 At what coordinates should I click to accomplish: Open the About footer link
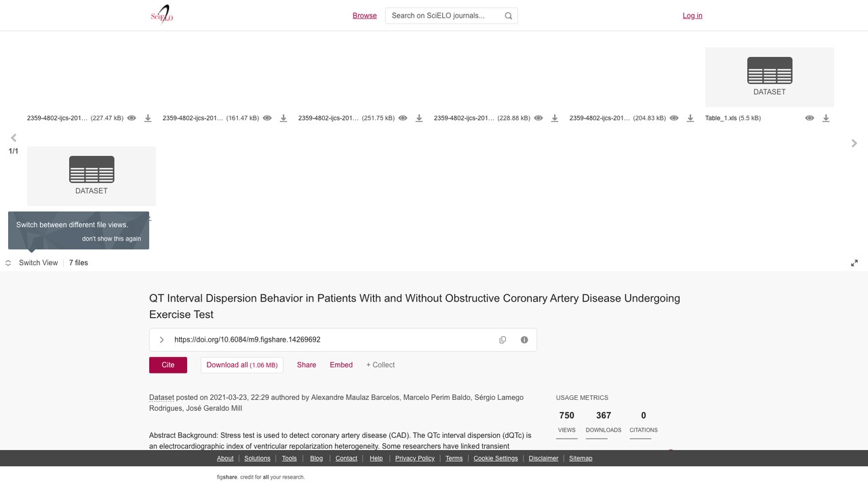[x=225, y=458]
